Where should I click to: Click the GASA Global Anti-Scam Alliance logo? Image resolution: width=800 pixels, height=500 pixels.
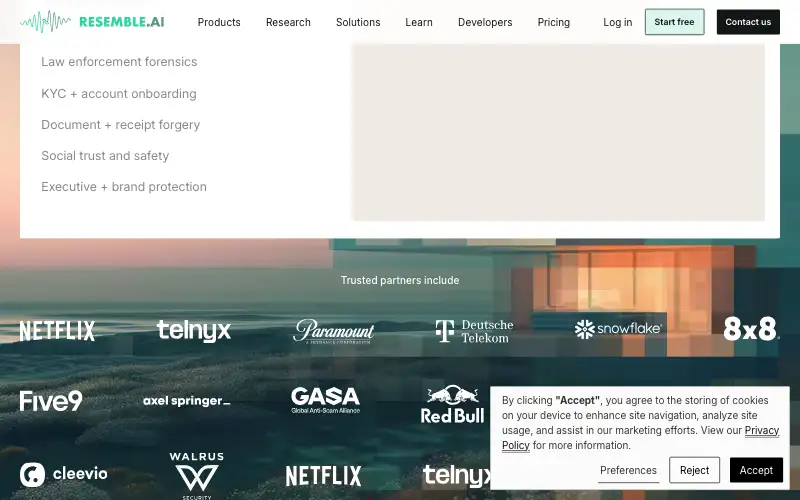pyautogui.click(x=326, y=400)
